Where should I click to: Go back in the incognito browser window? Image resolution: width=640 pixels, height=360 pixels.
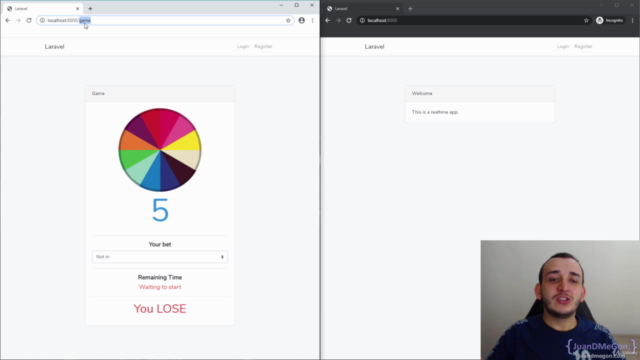[x=327, y=20]
